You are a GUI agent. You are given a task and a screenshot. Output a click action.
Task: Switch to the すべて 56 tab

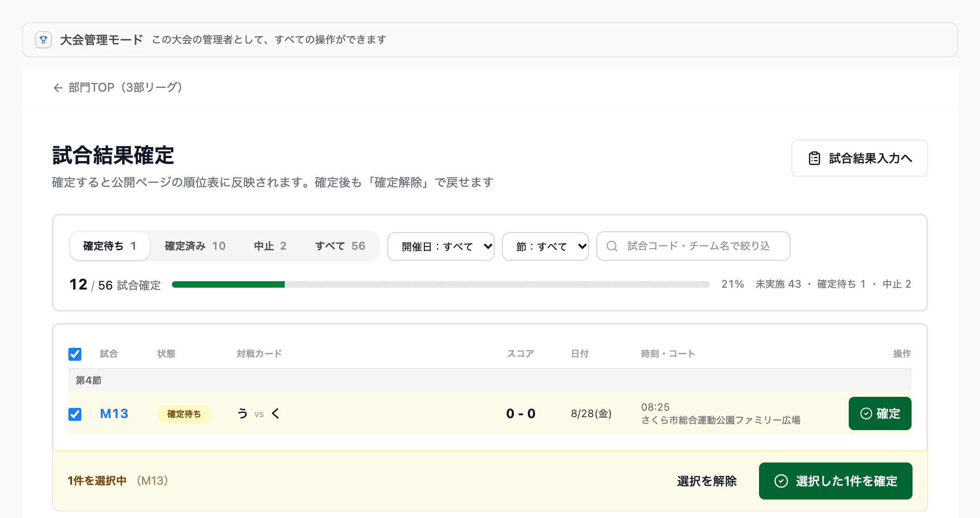(340, 246)
